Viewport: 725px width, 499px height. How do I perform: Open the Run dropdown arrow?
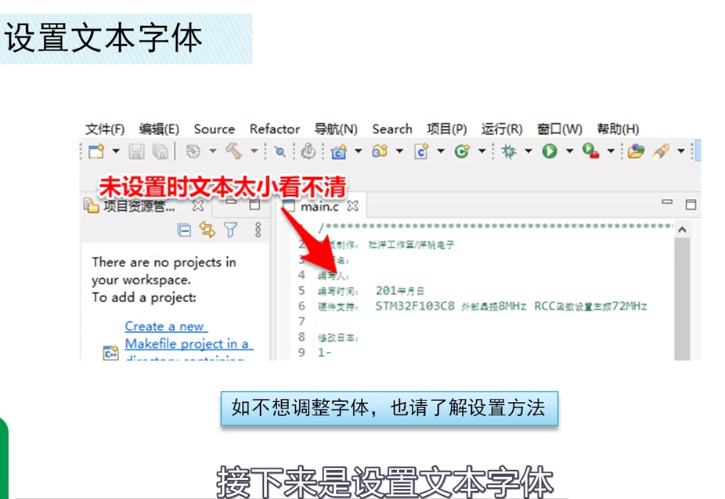click(570, 151)
